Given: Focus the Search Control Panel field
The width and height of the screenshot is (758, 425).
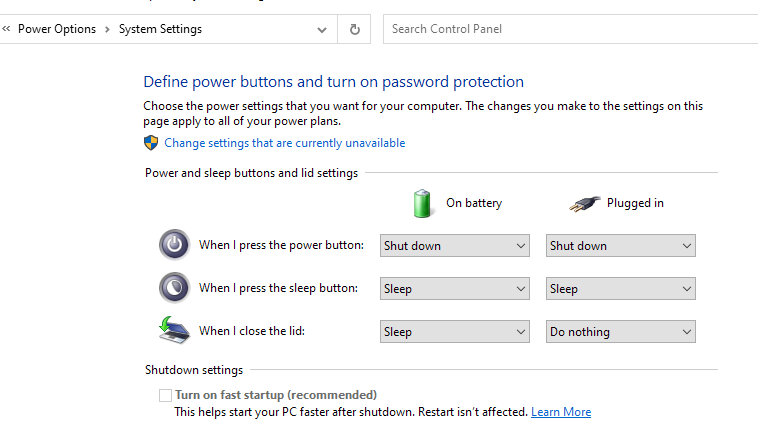Looking at the screenshot, I should pyautogui.click(x=570, y=29).
